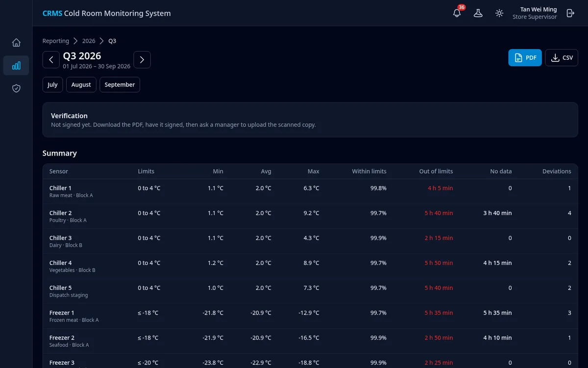
Task: Click the Freezer 2 sensor name
Action: click(62, 338)
